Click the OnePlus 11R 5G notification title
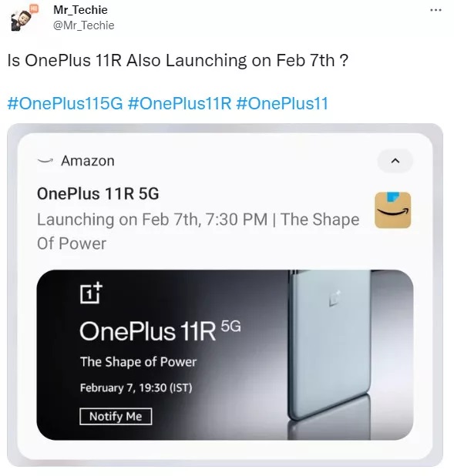Image resolution: width=454 pixels, height=476 pixels. (98, 193)
